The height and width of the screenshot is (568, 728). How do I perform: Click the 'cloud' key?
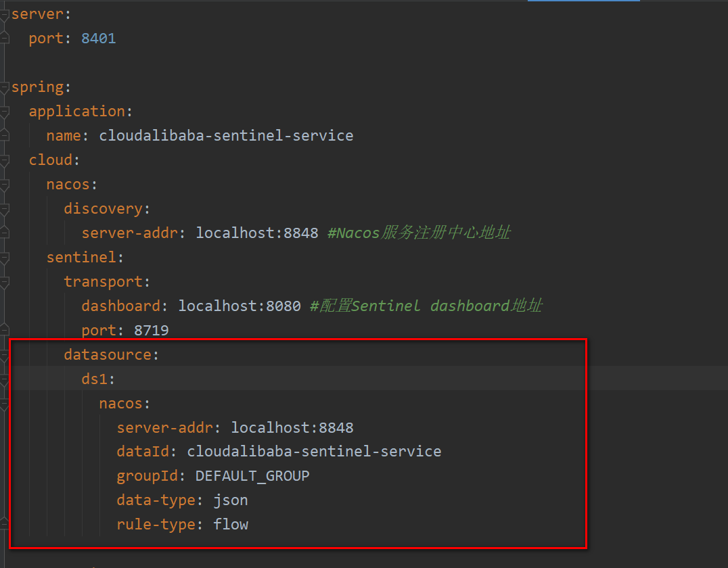(51, 160)
